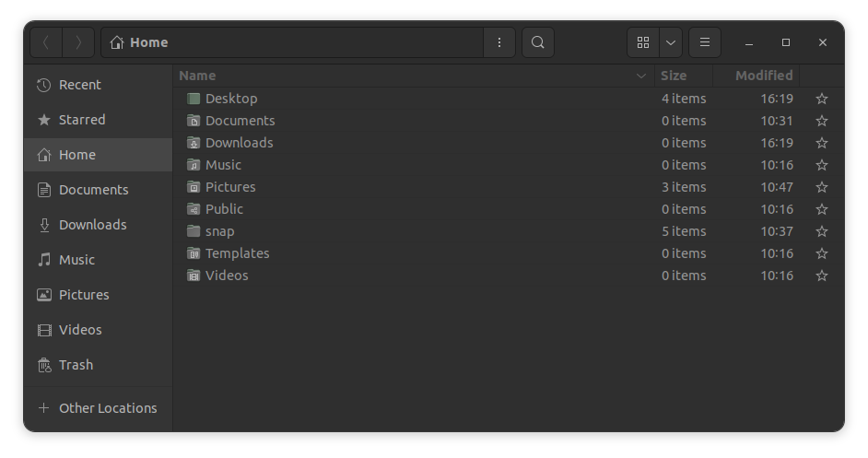The height and width of the screenshot is (458, 868).
Task: Click the 10:37 modified time of snap
Action: [x=777, y=231]
